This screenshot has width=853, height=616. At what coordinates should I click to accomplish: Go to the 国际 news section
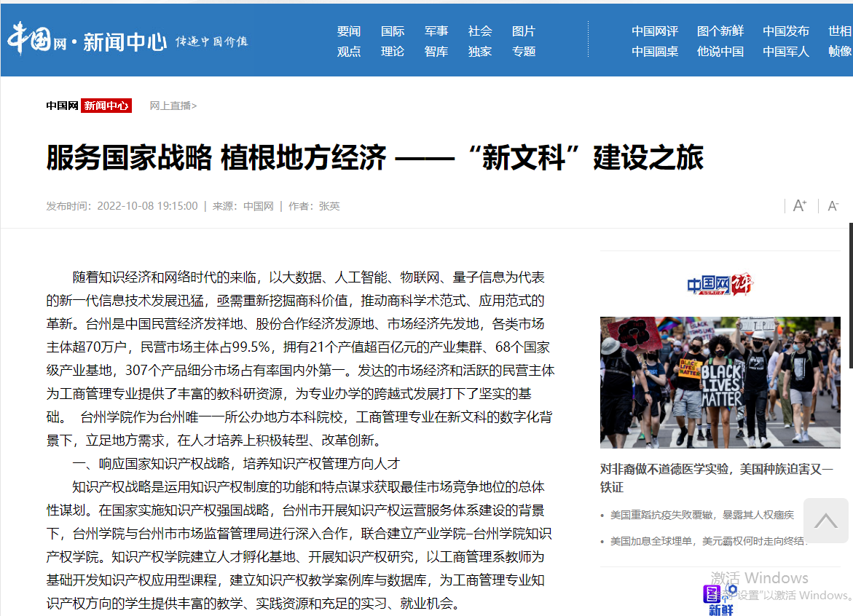coord(393,31)
